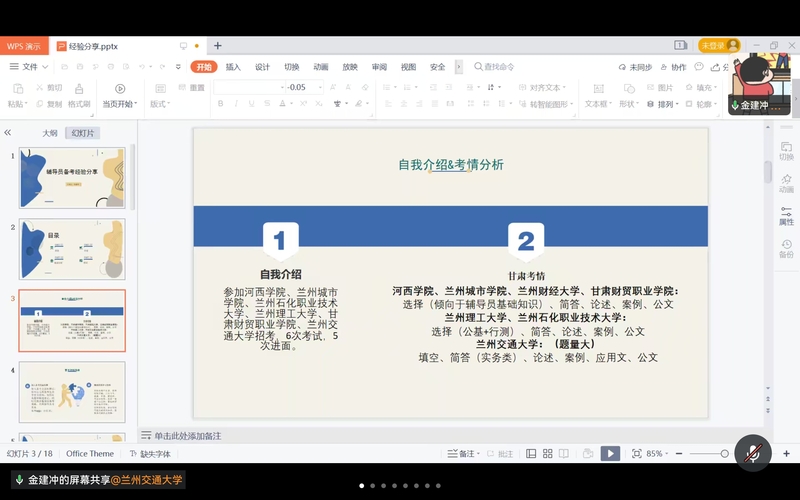This screenshot has height=500, width=800.
Task: Click the 当页开始 slideshow play icon
Action: 120,89
